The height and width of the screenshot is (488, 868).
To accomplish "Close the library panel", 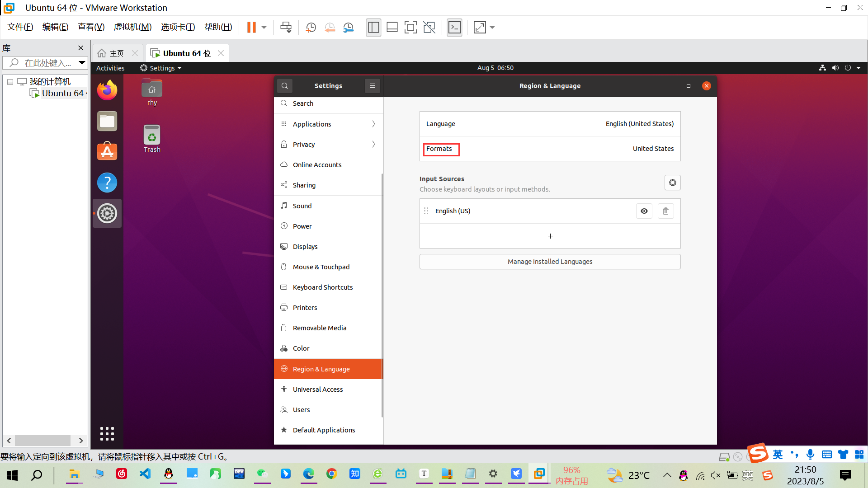I will [x=80, y=48].
